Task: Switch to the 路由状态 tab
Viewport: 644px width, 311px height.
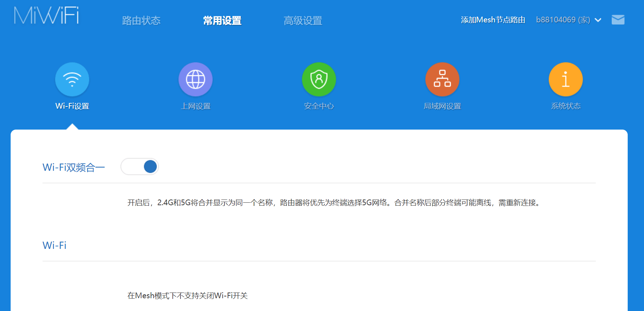Action: [141, 21]
